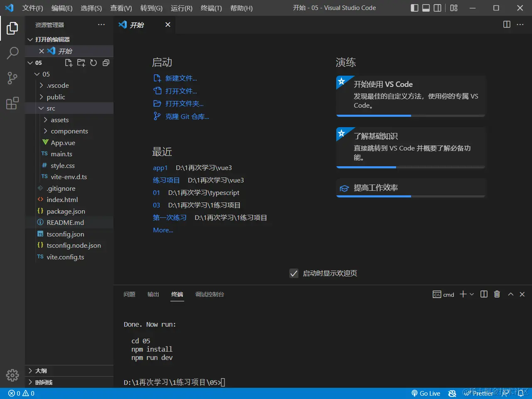532x399 pixels.
Task: Switch to the 问题 panel tab
Action: (x=130, y=294)
